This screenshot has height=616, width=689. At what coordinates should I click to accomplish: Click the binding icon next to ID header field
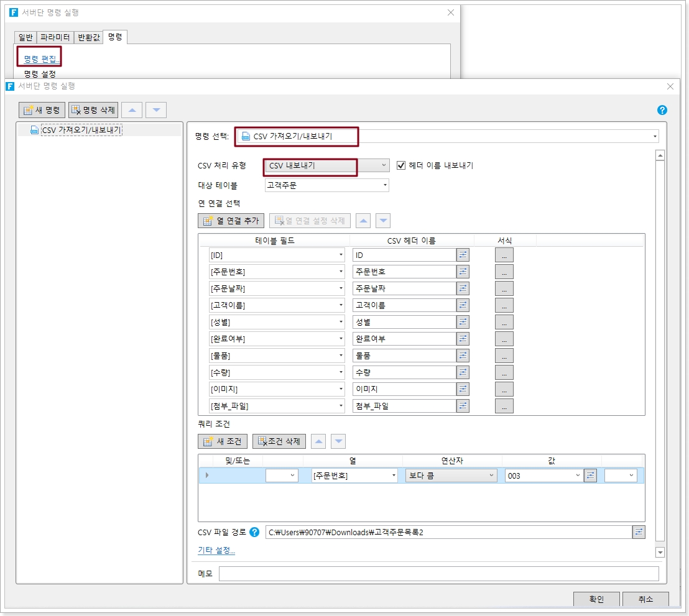(x=463, y=255)
